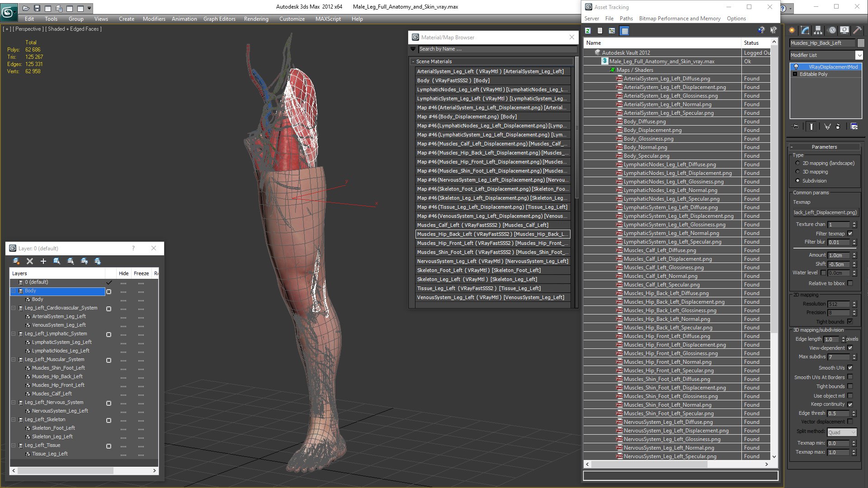Screen dimensions: 868x488
Task: Open Bitmap Performance and Memory menu
Action: (x=679, y=19)
